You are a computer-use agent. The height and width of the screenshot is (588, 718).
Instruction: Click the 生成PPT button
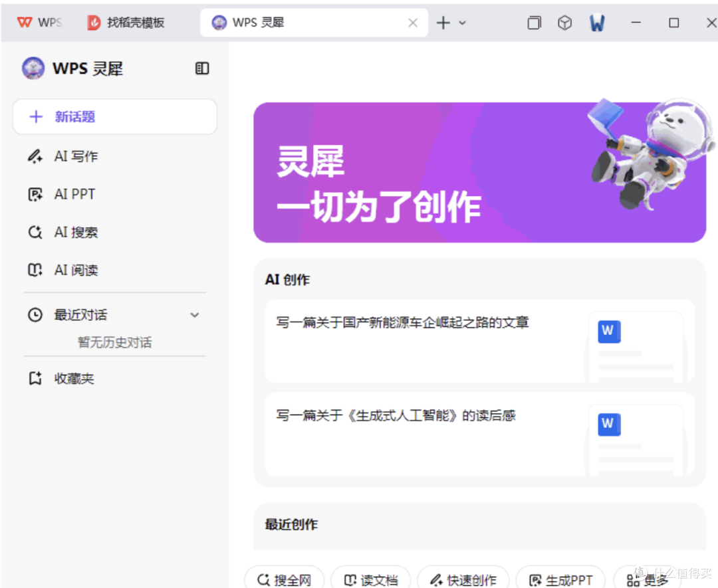click(560, 579)
